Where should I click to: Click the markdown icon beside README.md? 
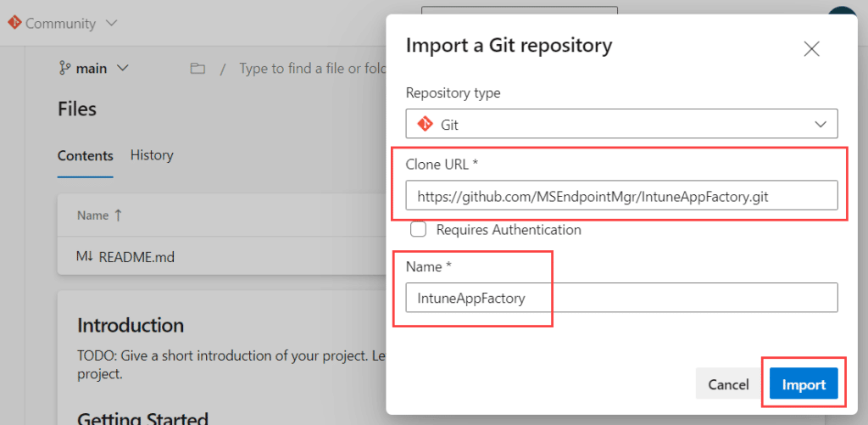coord(86,256)
